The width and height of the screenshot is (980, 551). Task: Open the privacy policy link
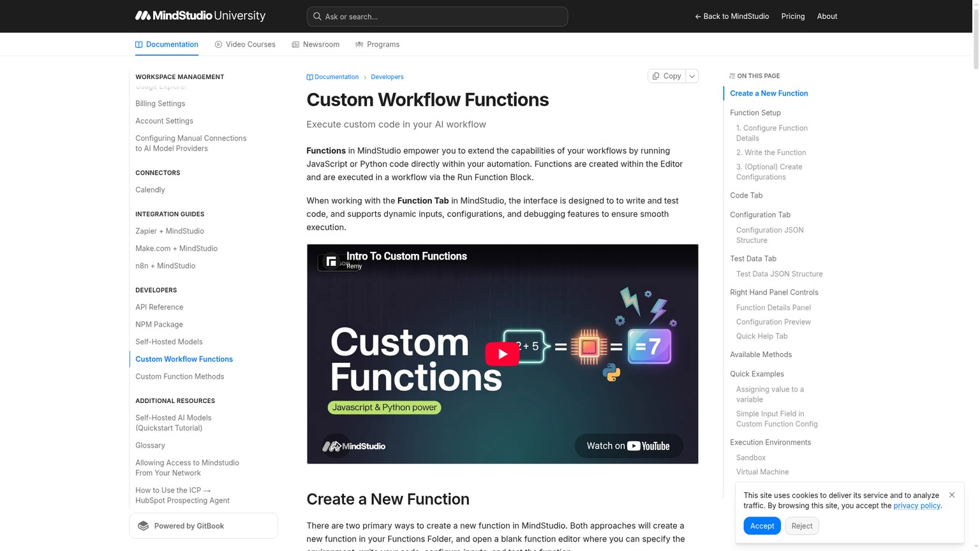[917, 506]
